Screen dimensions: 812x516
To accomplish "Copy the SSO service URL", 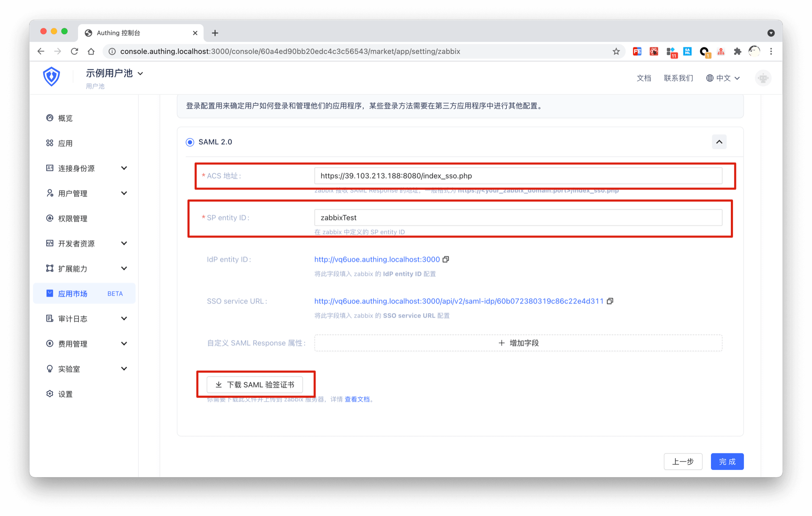I will (610, 301).
